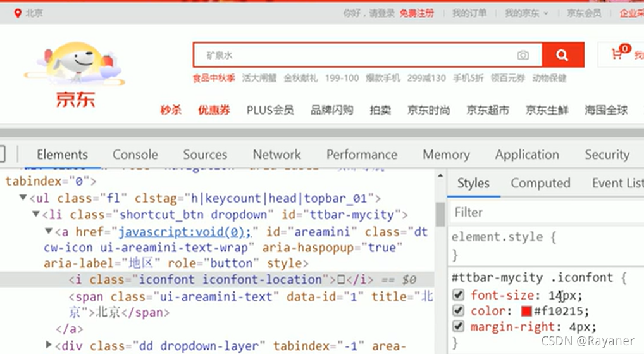The width and height of the screenshot is (644, 354).
Task: Click the 食品中秋季 hot search word
Action: click(x=214, y=78)
